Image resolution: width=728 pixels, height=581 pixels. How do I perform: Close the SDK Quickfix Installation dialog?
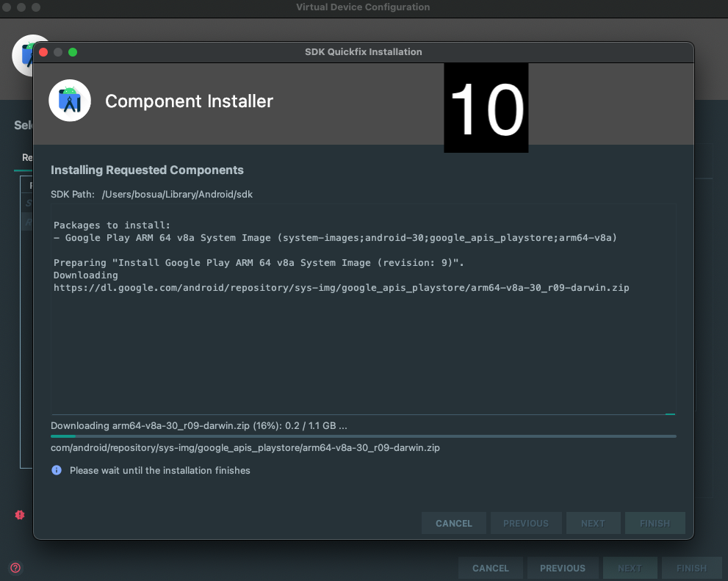click(x=43, y=52)
